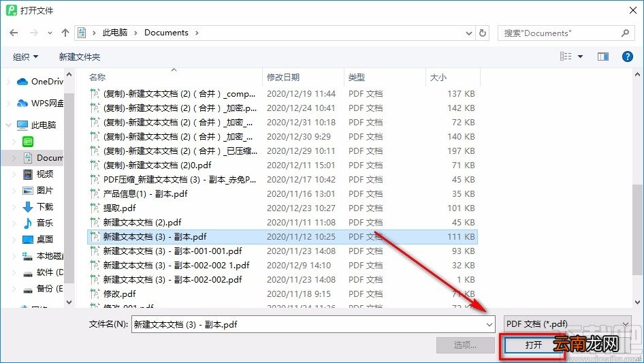
Task: Expand the OneDrive tree node
Action: (9, 82)
